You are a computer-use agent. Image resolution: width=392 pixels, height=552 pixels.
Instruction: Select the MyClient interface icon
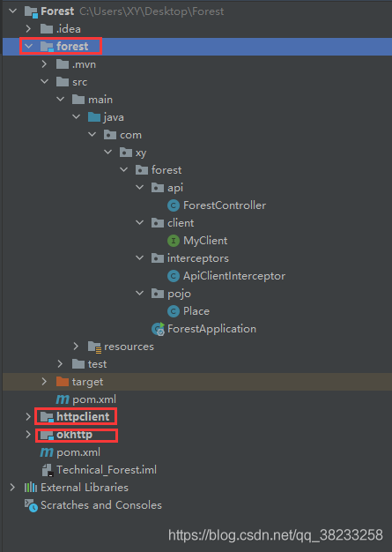pos(173,241)
